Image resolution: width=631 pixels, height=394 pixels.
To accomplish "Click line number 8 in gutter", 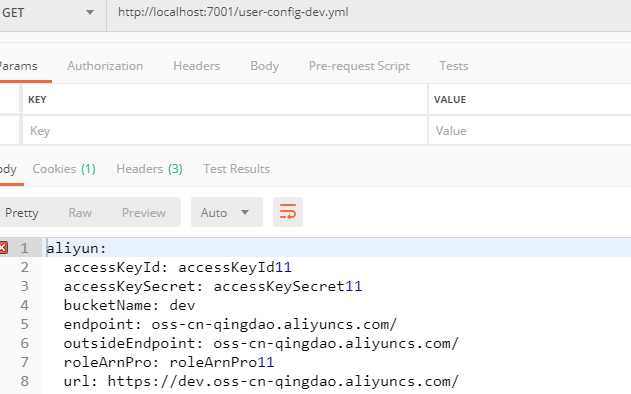I will coord(25,381).
